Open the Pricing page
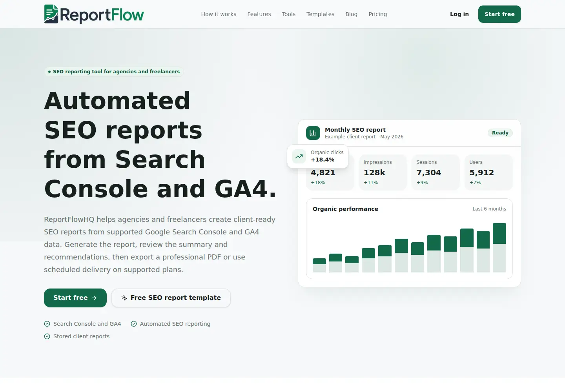565x392 pixels. tap(377, 14)
